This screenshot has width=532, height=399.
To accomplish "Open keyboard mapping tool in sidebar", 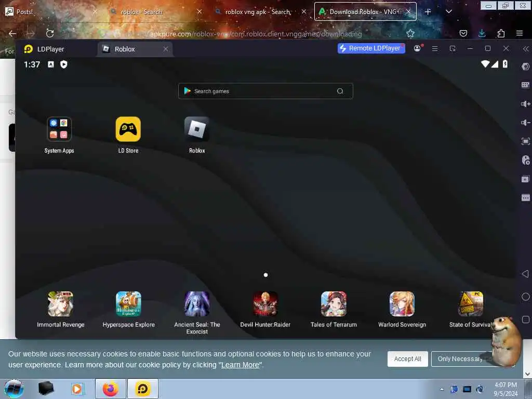I will tap(526, 85).
